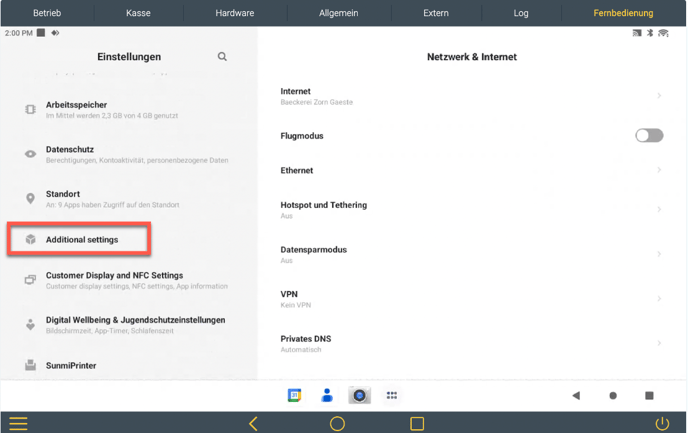688x433 pixels.
Task: Open the hamburger menu at bottom left
Action: (18, 423)
